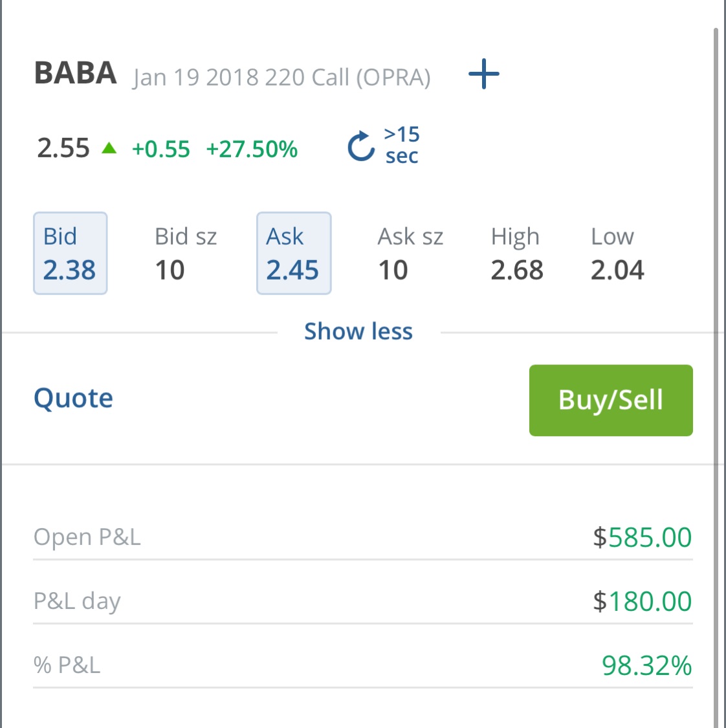This screenshot has height=728, width=726.
Task: Click the Open P&L $585.00 row
Action: [363, 537]
